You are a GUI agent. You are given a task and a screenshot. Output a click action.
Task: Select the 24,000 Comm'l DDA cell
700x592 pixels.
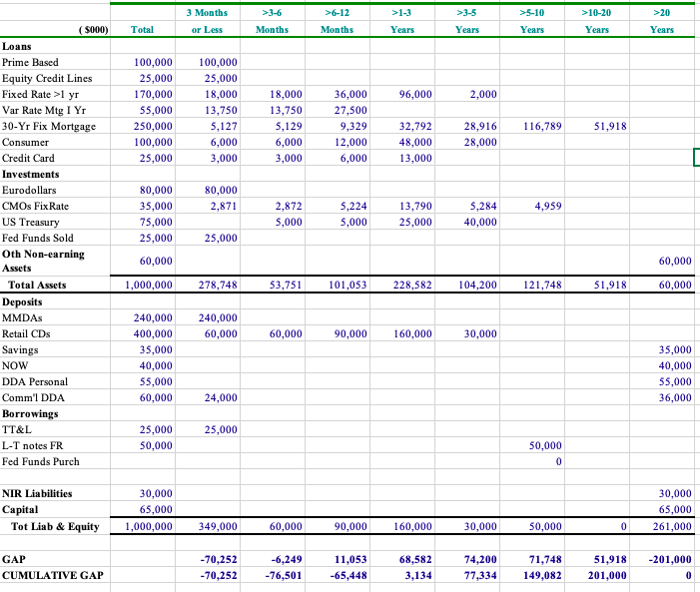pyautogui.click(x=221, y=397)
